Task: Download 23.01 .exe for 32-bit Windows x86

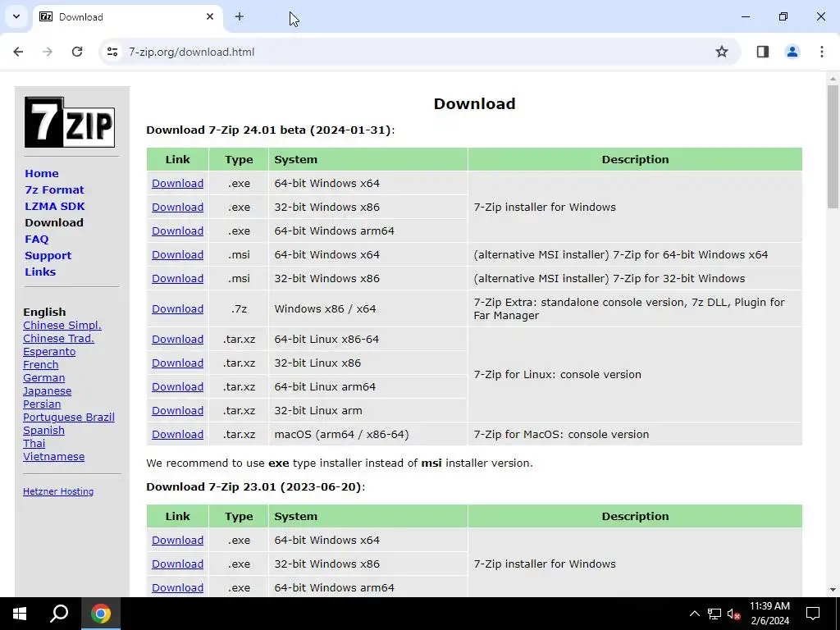Action: (x=177, y=564)
